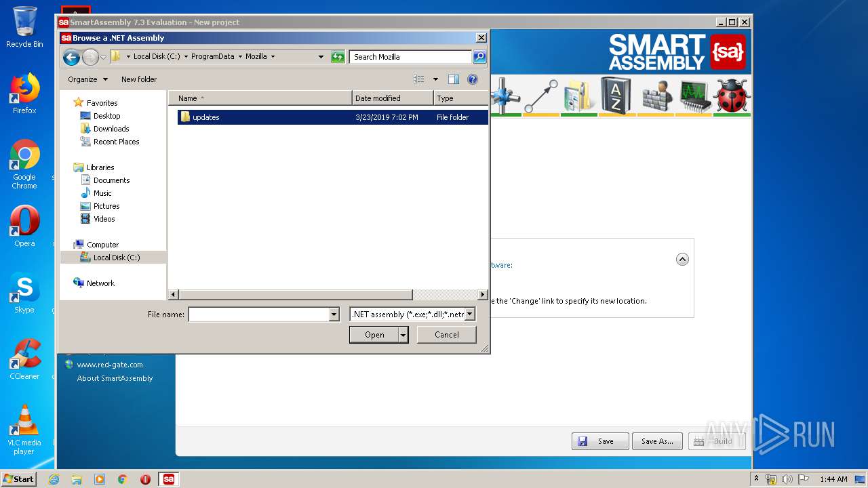Click the Cancel button
The image size is (868, 488).
pos(446,335)
